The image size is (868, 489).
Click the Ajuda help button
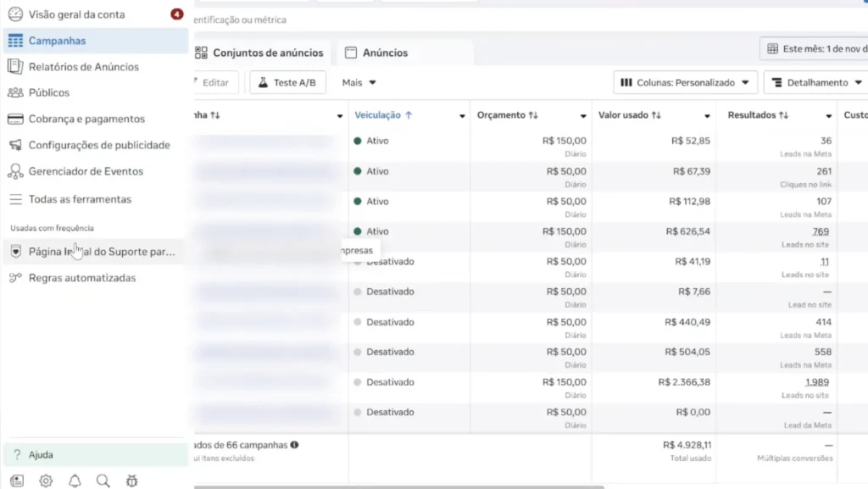coord(96,455)
